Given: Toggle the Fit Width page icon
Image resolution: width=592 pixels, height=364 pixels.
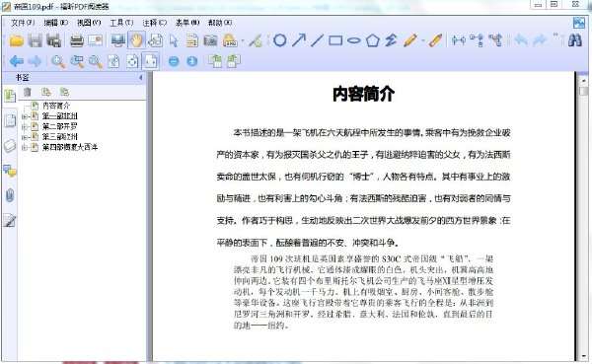Looking at the screenshot, I should coord(151,61).
